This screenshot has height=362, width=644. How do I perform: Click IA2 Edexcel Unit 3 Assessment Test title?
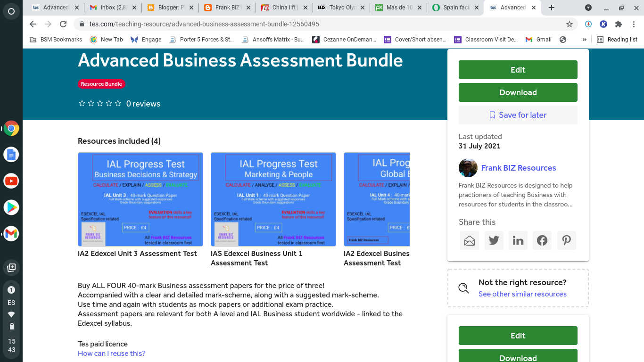[137, 254]
